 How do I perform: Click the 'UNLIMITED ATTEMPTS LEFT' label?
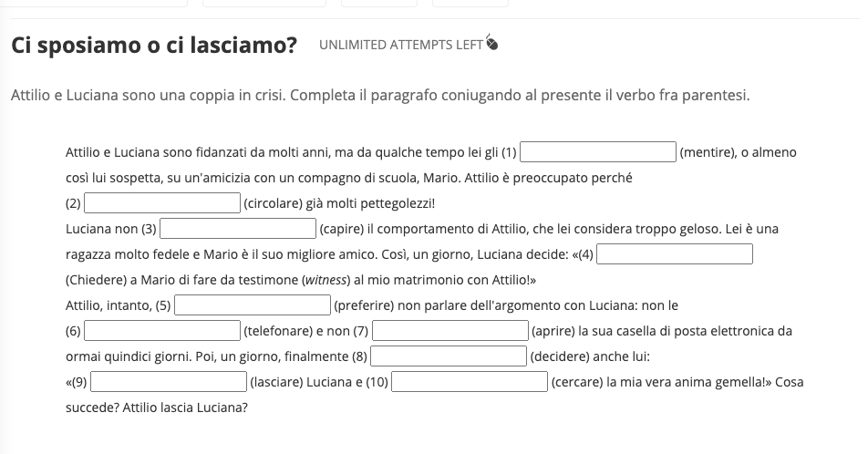pos(401,45)
